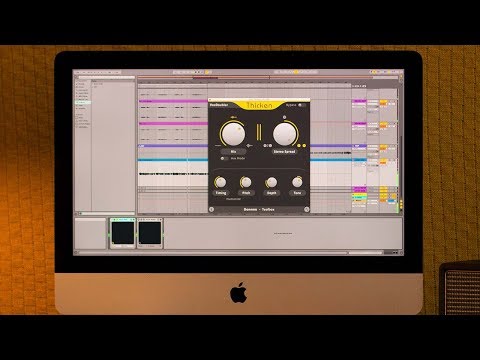Click the purple clip in arrangement
Screen dimensions: 480x360
(x=173, y=146)
